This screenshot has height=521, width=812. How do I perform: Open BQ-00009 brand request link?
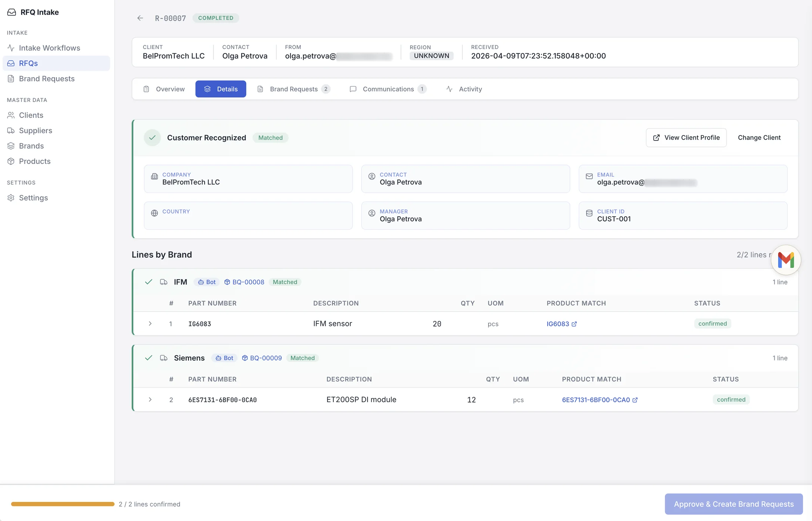262,358
